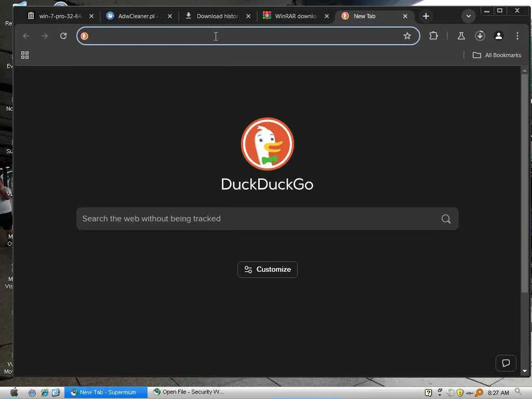Click the DuckDuckGo duck logo
The height and width of the screenshot is (399, 532).
[268, 144]
